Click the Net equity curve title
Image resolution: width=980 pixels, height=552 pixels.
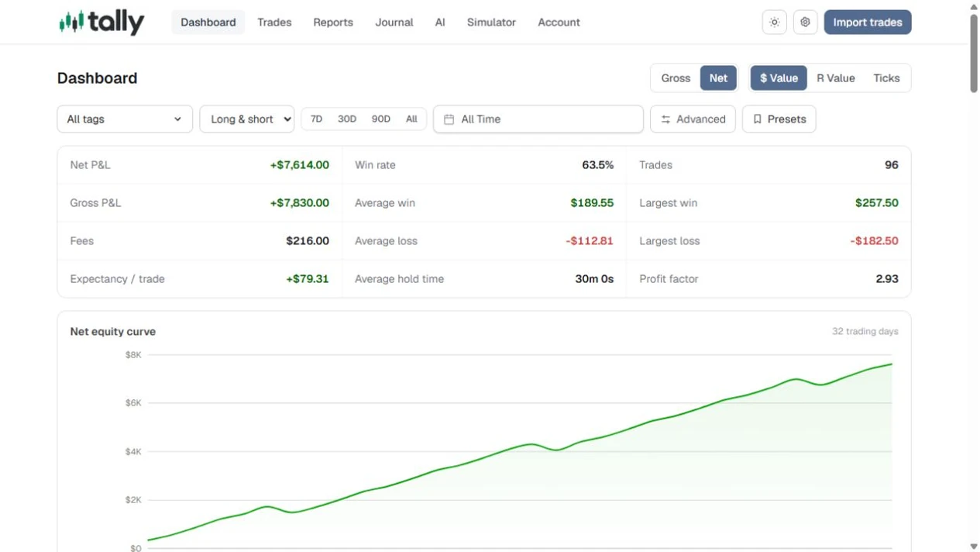113,332
